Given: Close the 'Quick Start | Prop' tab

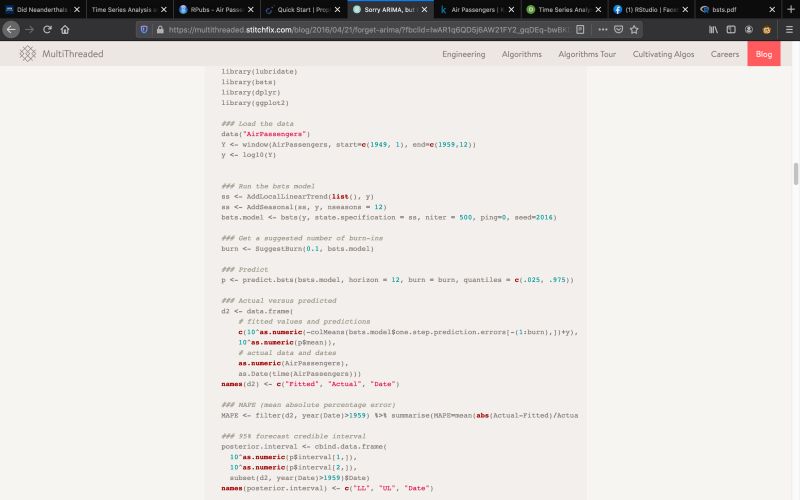Looking at the screenshot, I should pos(337,9).
